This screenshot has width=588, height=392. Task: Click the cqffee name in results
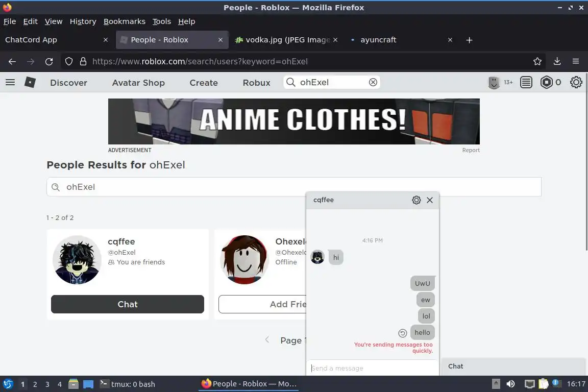point(121,241)
